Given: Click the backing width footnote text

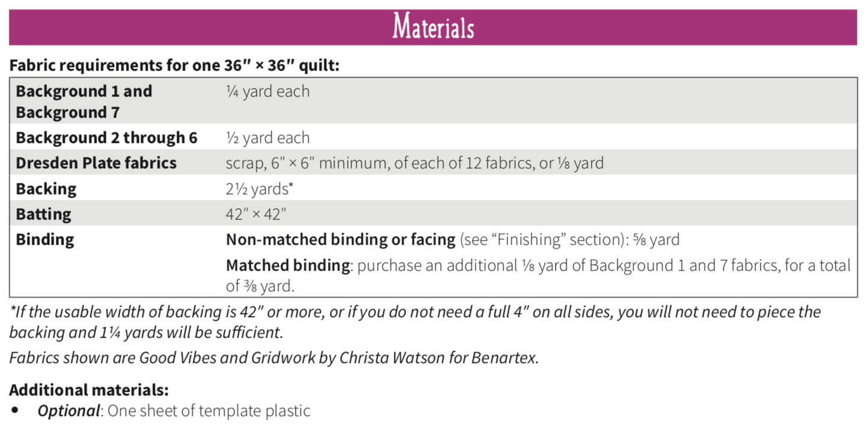Looking at the screenshot, I should (414, 322).
